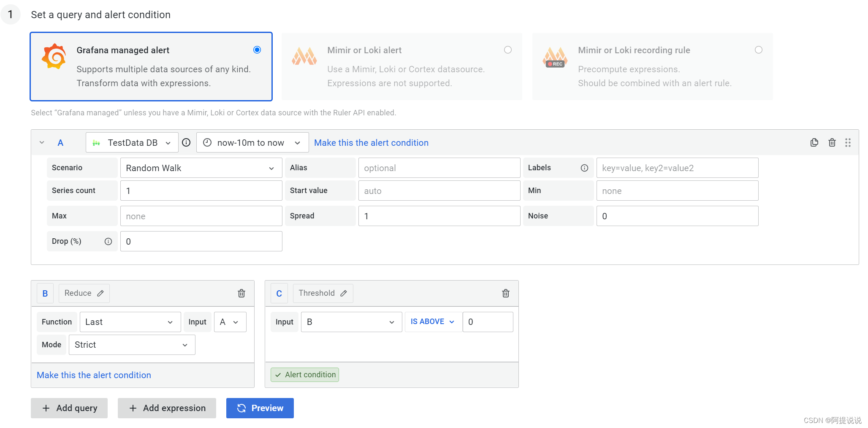Screen dimensions: 868x428
Task: Select the Grafana managed alert radio
Action: 257,50
